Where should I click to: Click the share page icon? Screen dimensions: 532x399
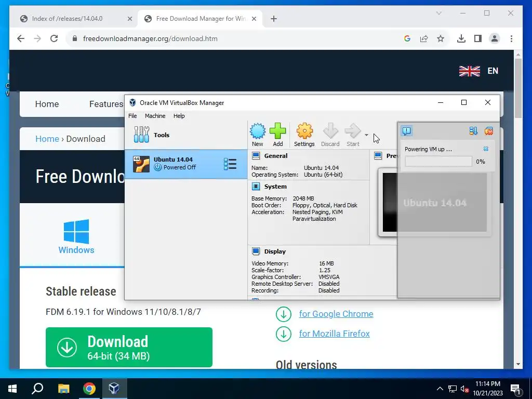click(424, 38)
